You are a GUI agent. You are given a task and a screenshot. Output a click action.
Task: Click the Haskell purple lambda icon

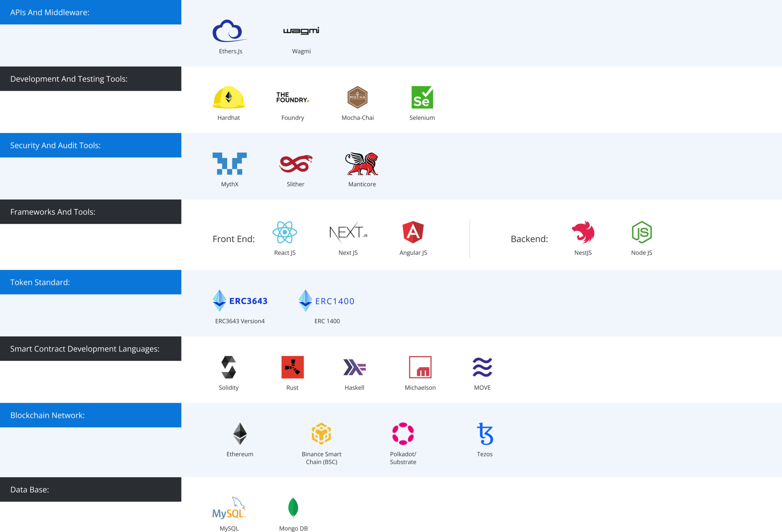click(x=354, y=367)
